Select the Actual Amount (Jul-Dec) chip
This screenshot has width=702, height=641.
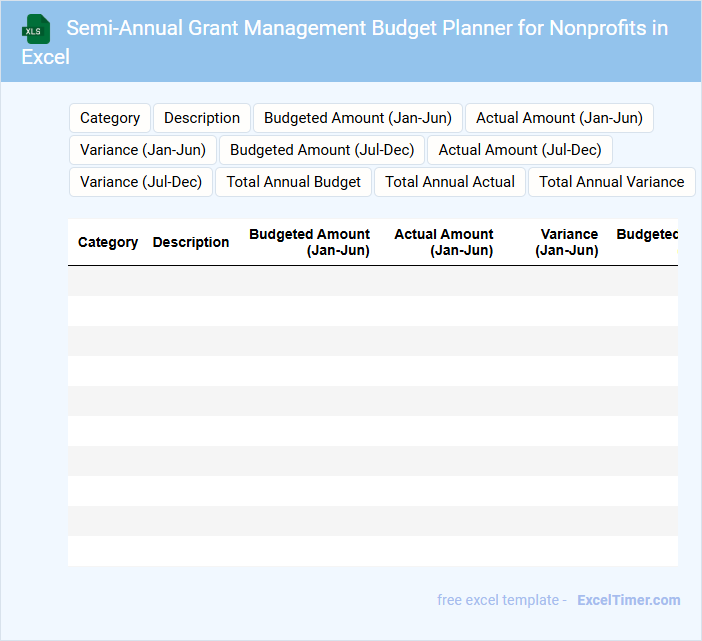(520, 150)
